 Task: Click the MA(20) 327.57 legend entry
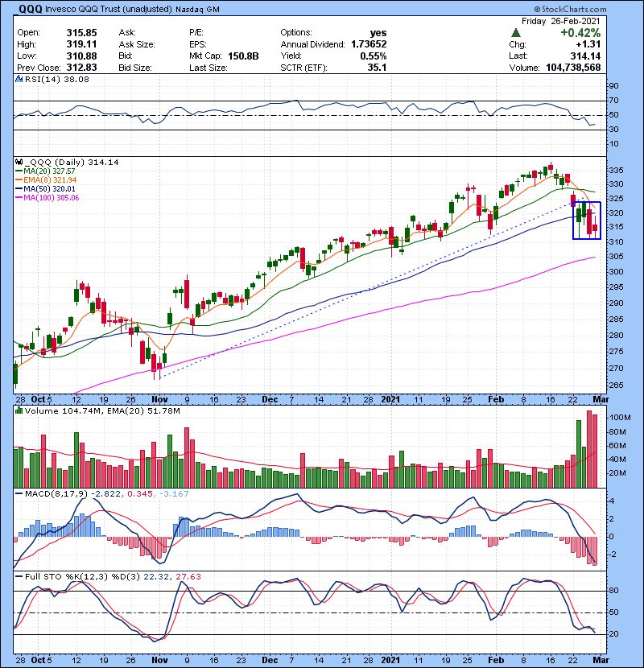click(49, 171)
